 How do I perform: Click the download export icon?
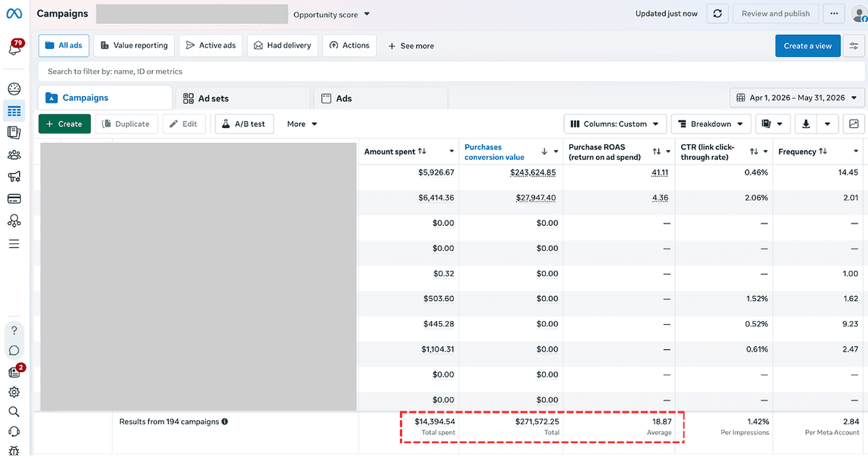[x=805, y=124]
